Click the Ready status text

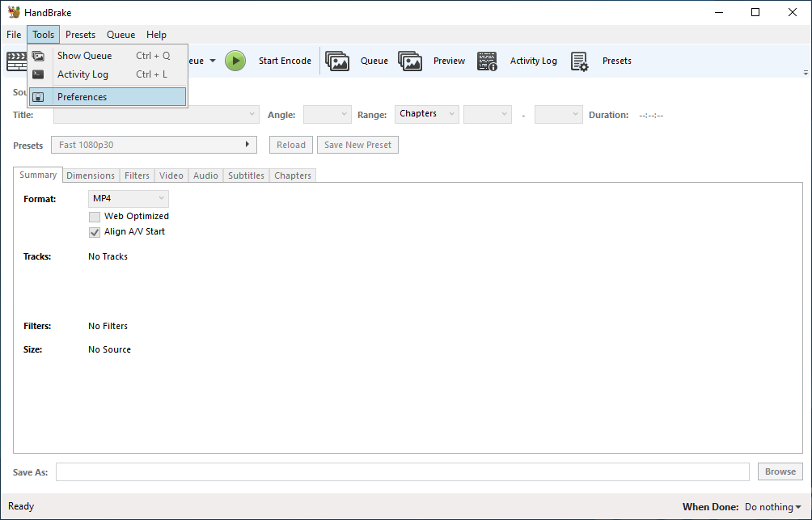pos(21,506)
